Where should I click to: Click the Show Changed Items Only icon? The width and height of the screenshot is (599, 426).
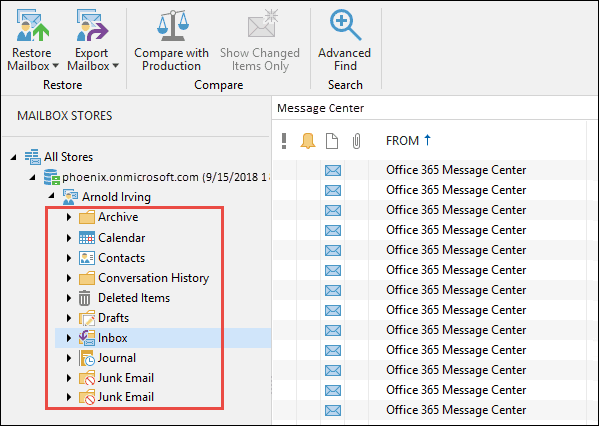(262, 24)
